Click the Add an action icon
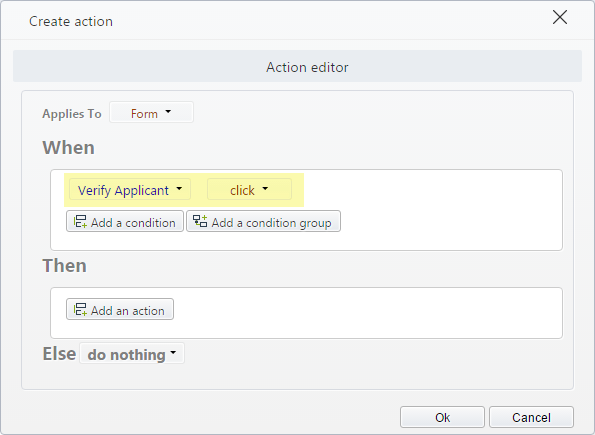595x435 pixels. click(x=80, y=309)
